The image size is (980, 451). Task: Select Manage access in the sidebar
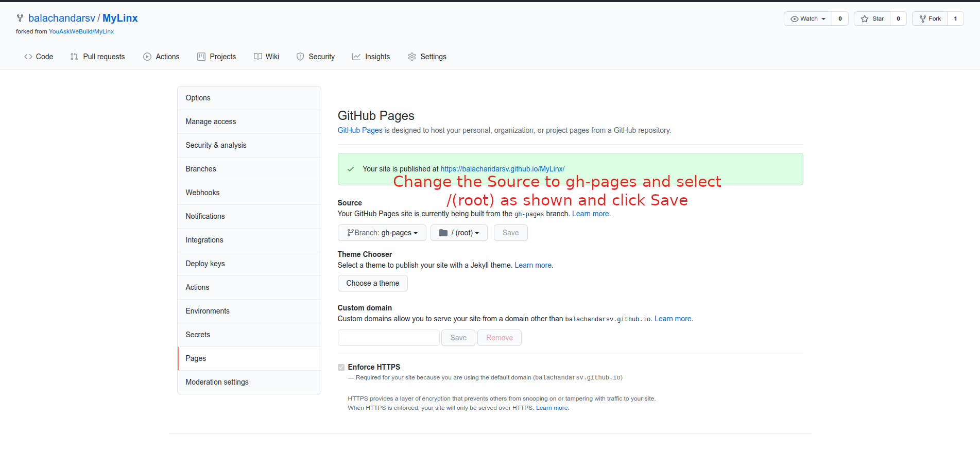click(x=249, y=122)
